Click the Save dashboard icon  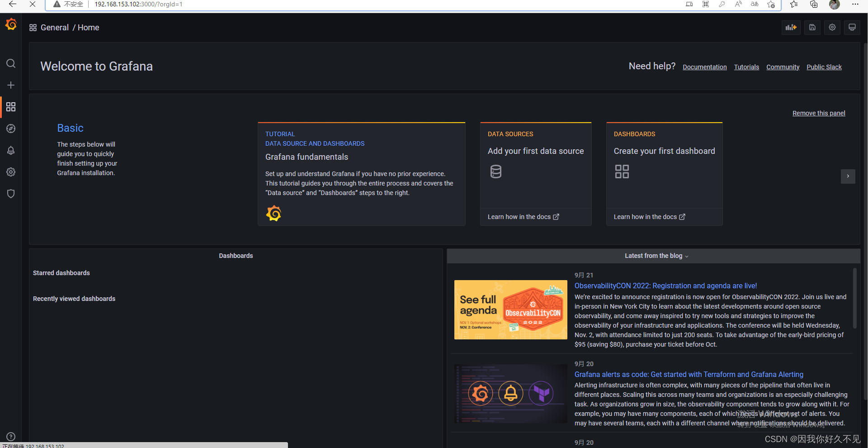point(812,27)
